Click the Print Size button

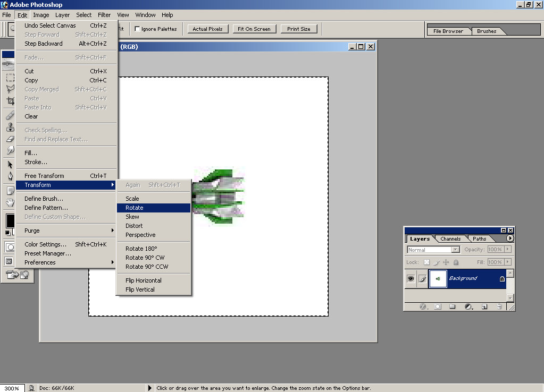299,29
